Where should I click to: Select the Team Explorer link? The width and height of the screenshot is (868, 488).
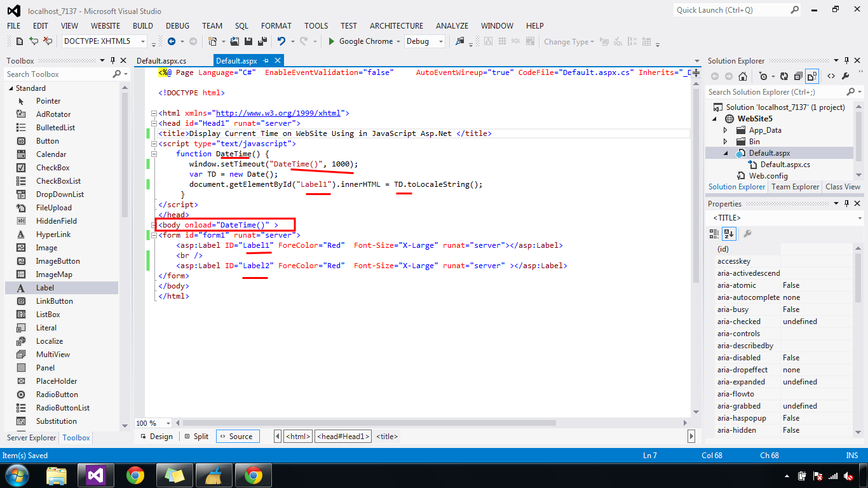pyautogui.click(x=795, y=186)
